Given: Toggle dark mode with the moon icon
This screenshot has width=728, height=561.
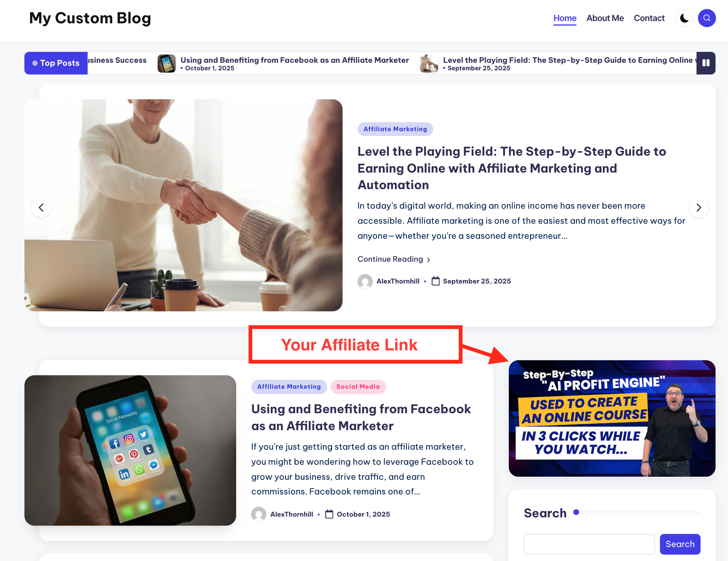Looking at the screenshot, I should 684,18.
